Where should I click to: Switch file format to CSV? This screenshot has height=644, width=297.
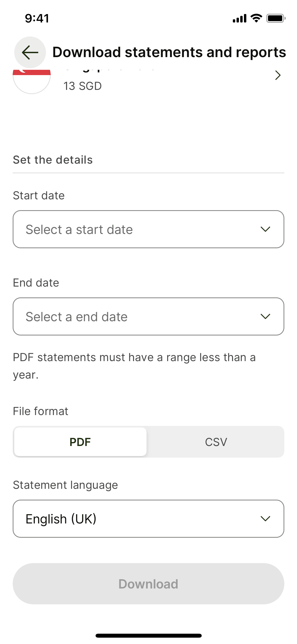216,442
